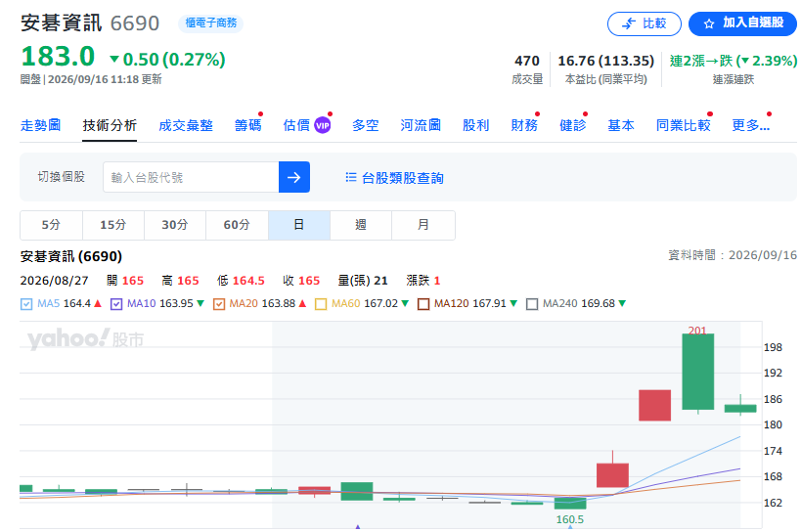801x532 pixels.
Task: Click the 本益比 16.76 (113.35) value
Action: pyautogui.click(x=605, y=62)
